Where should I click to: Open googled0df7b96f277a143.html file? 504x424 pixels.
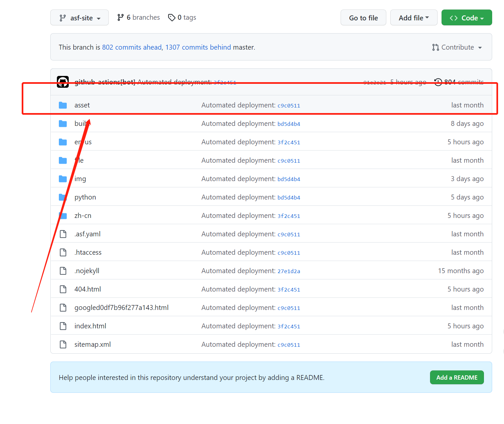click(x=121, y=308)
